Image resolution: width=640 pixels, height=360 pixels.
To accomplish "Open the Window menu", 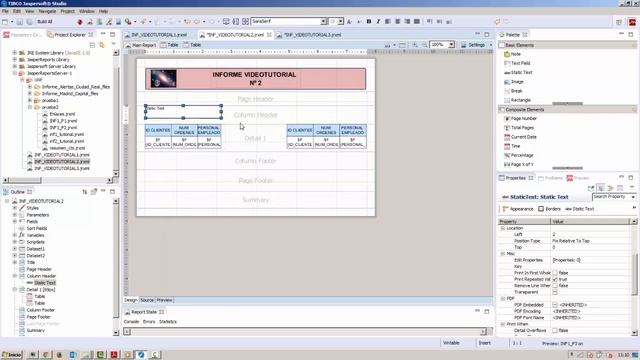I will click(x=86, y=11).
